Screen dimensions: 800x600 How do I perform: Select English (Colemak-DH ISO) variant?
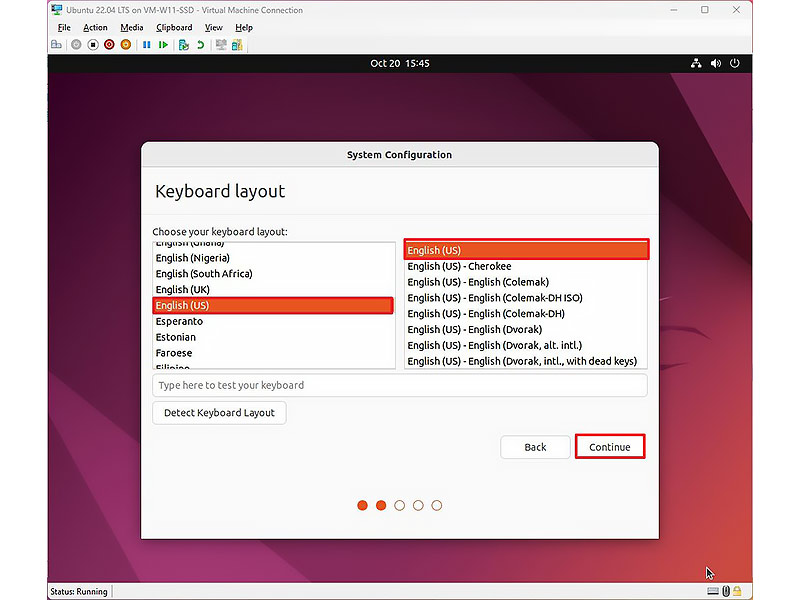[x=526, y=298]
